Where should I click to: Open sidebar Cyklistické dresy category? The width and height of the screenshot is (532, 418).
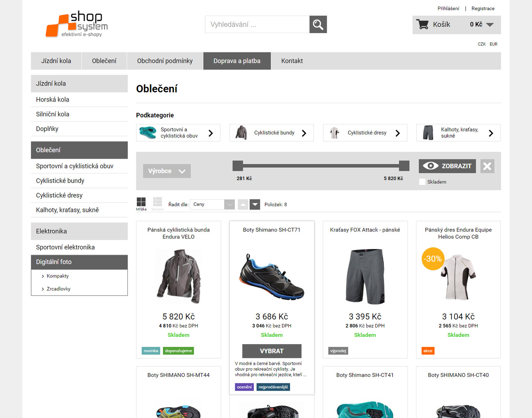coord(79,195)
